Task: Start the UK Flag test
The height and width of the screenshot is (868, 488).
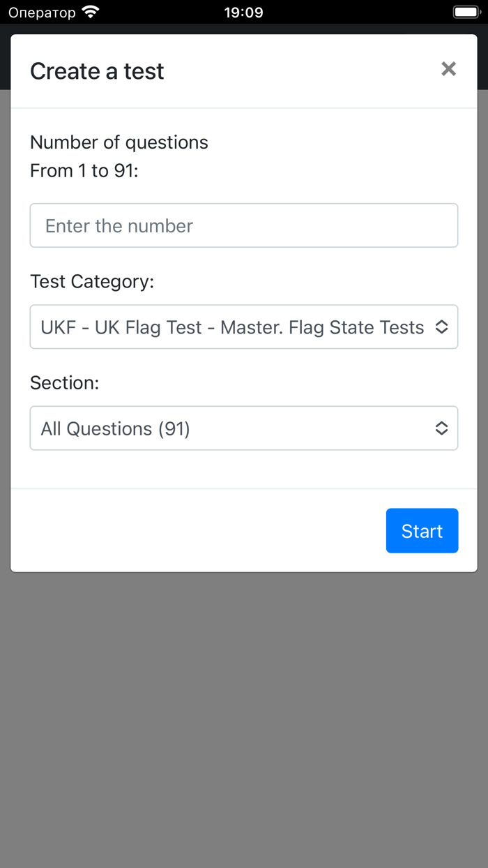Action: (x=422, y=530)
